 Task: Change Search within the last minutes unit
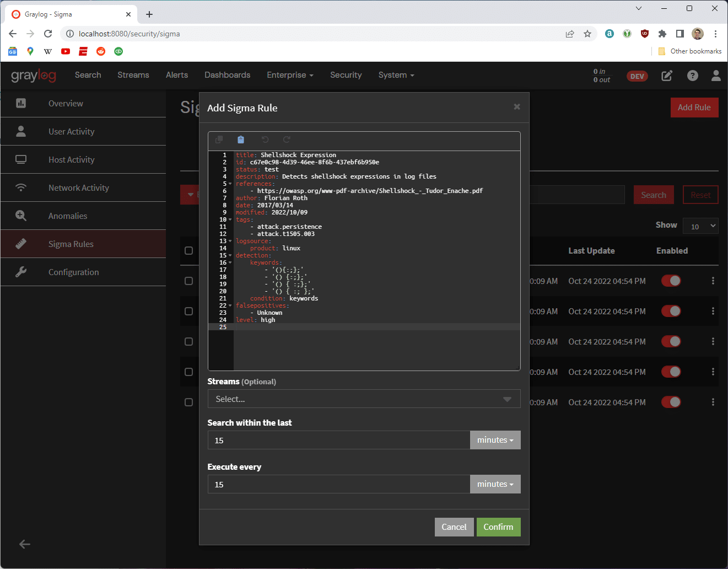pyautogui.click(x=495, y=440)
